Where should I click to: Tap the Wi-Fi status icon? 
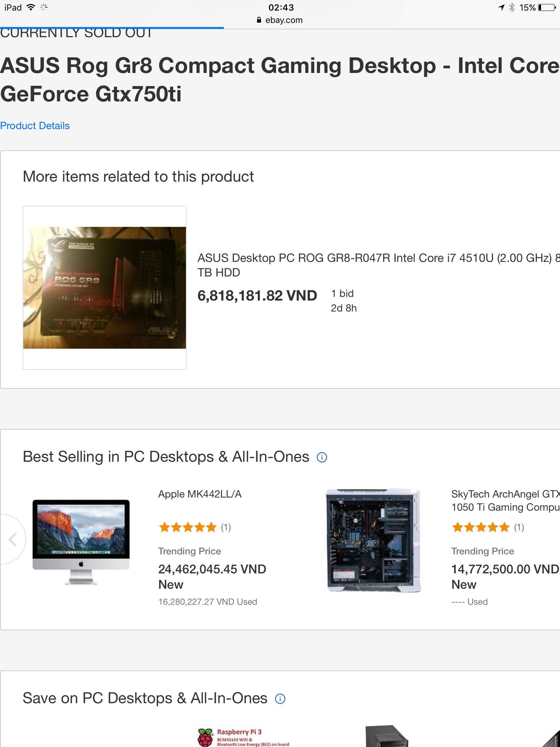coord(31,7)
